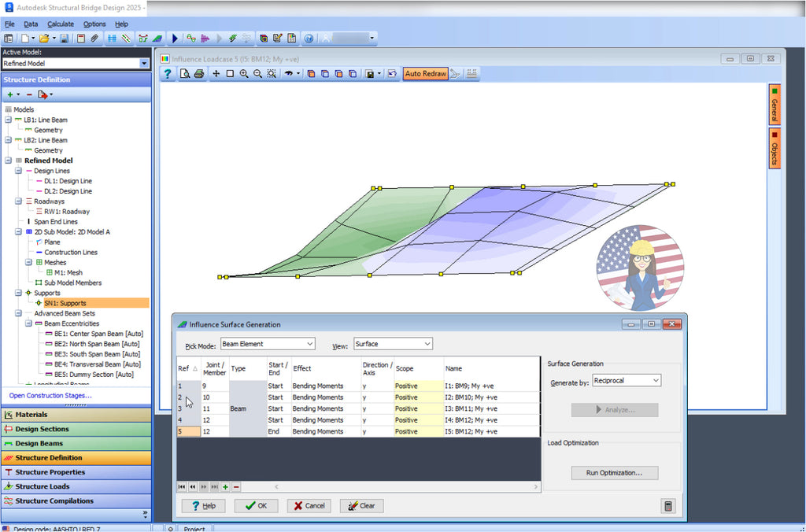Select the Pan tool in the influence viewport toolbar
The height and width of the screenshot is (532, 806).
[216, 73]
